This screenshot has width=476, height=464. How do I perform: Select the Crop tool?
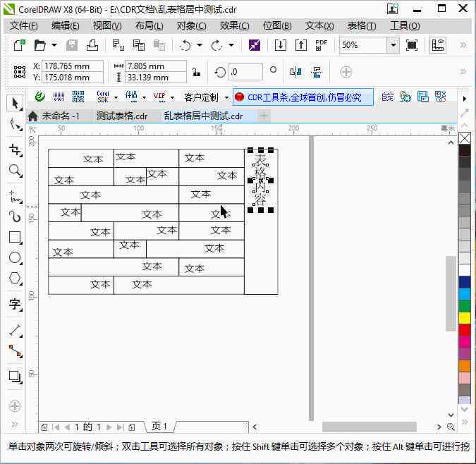point(15,150)
